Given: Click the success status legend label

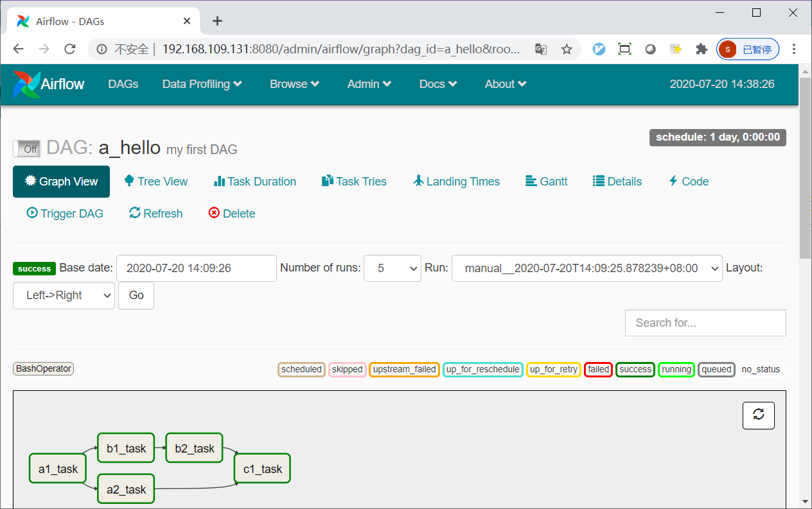Looking at the screenshot, I should (x=635, y=369).
